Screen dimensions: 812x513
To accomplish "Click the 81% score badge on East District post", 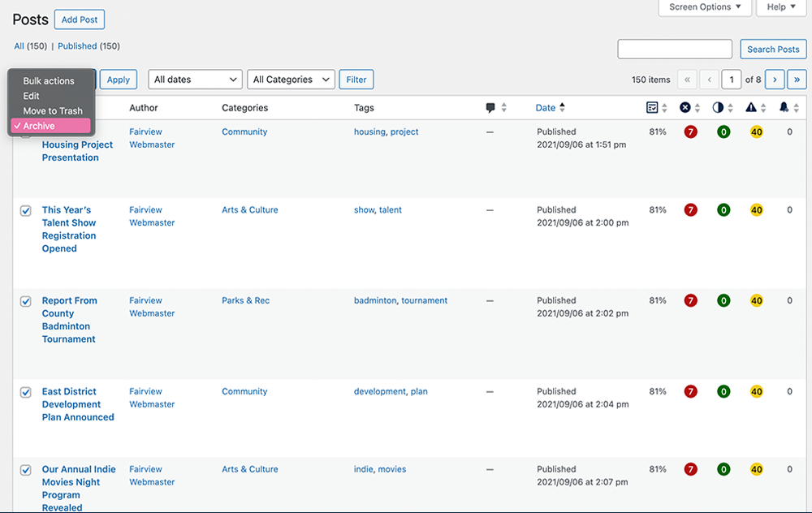I will coord(657,391).
